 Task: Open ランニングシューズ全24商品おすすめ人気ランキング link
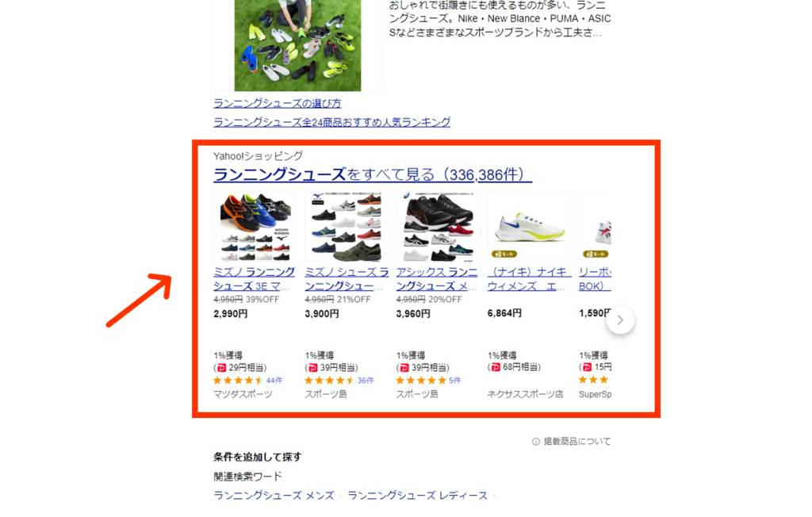coord(332,122)
